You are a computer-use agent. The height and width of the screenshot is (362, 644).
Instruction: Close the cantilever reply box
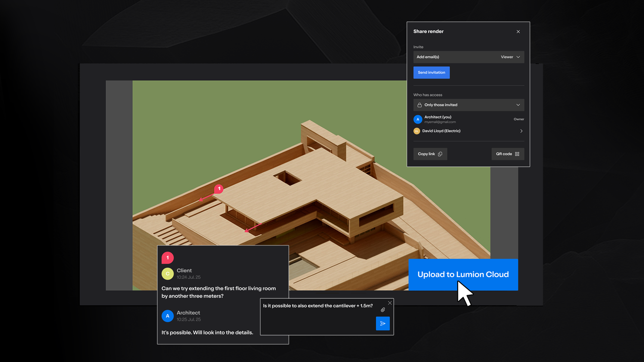click(390, 303)
